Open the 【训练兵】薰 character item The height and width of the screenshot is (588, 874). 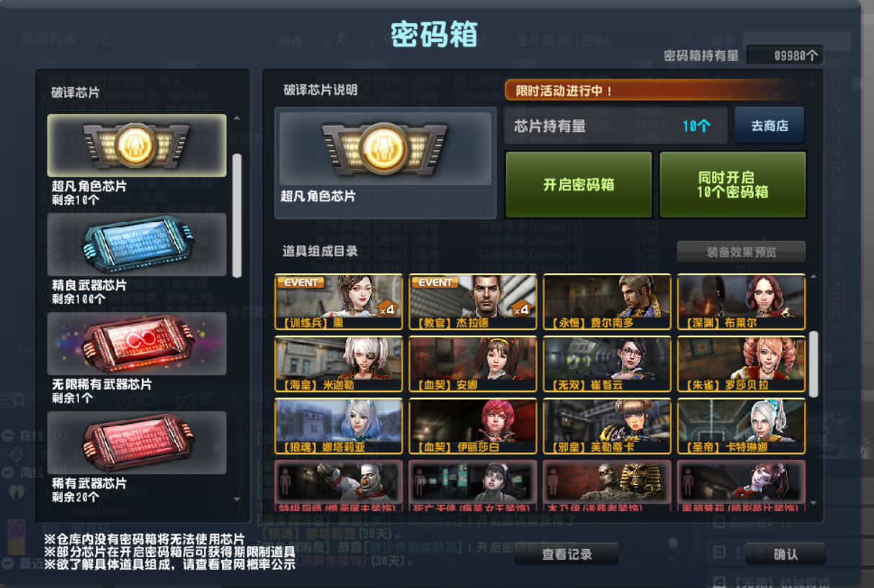[x=339, y=302]
